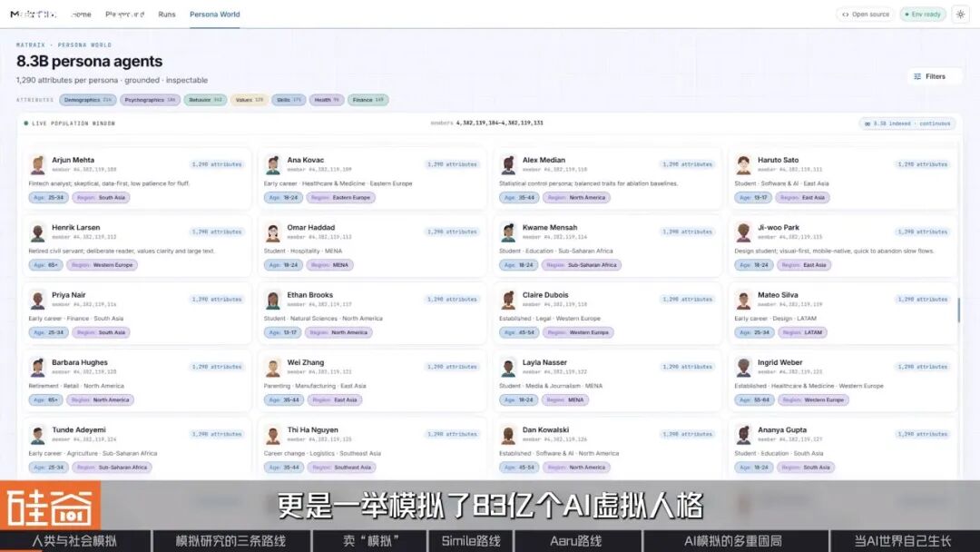Click Claire Dubois's avatar
This screenshot has height=552, width=980.
[x=509, y=301]
